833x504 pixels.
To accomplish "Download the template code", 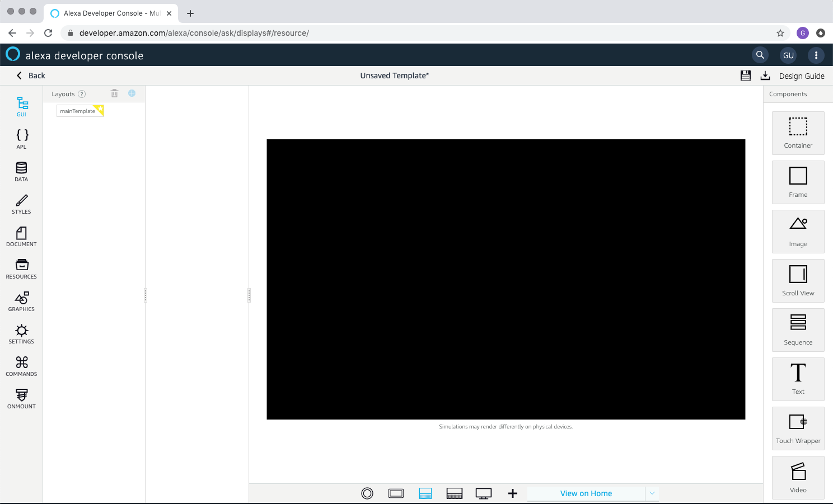I will click(x=765, y=75).
